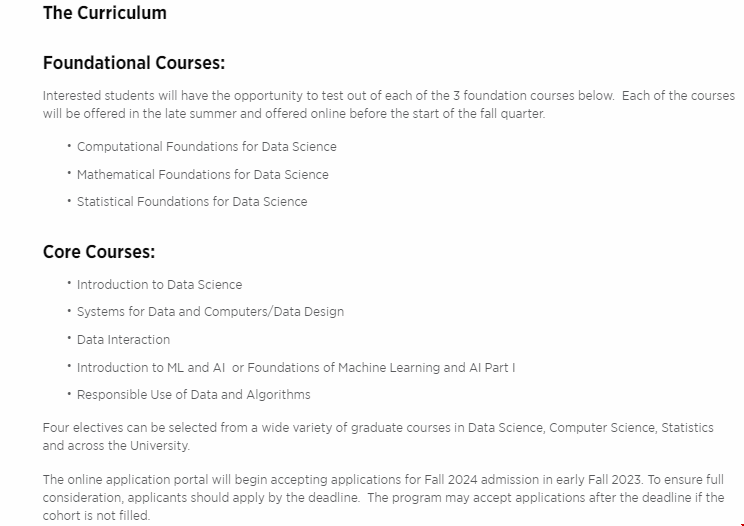Select the "Data Interaction" course item

click(x=123, y=339)
